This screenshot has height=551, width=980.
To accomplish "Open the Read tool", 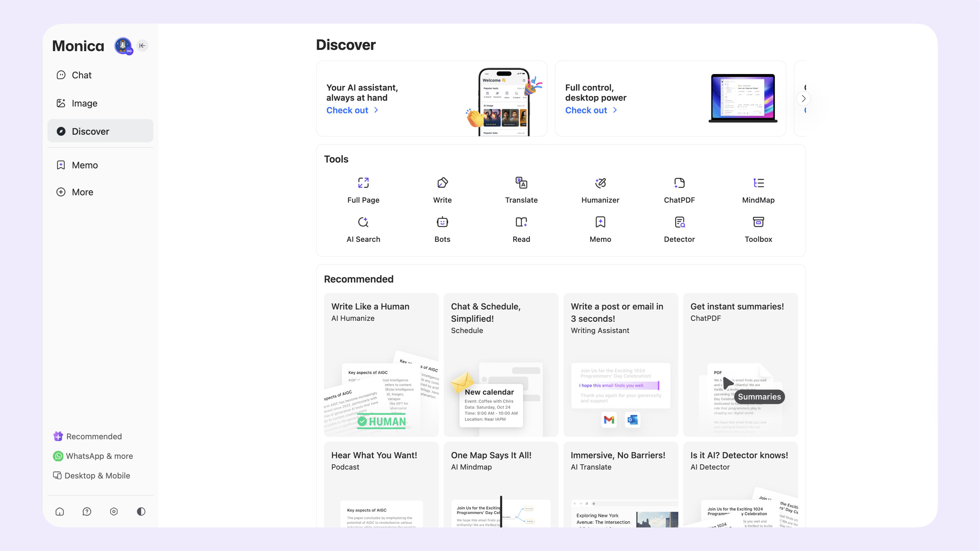I will [521, 229].
